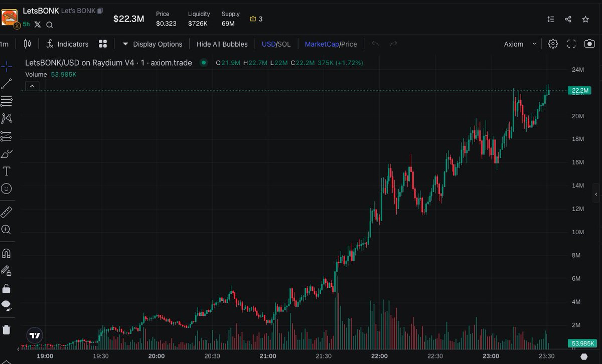This screenshot has height=364, width=602.
Task: Click the 5h token age label
Action: 27,25
